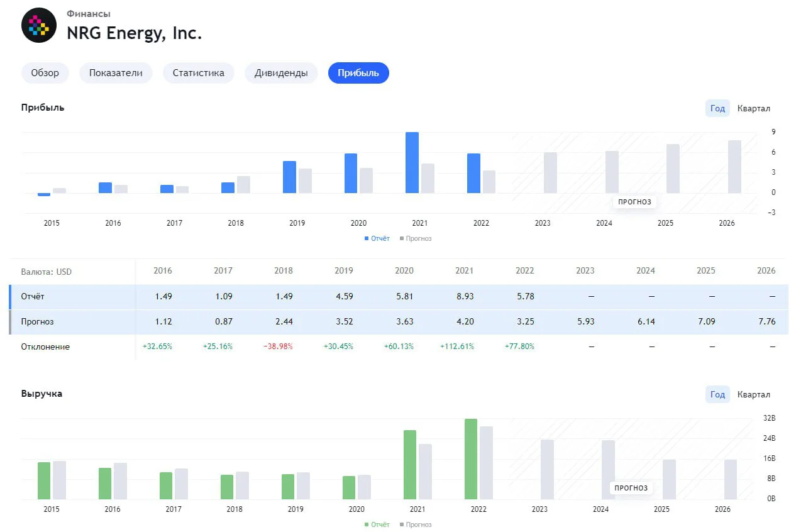Click the gray 2023 profit forecast bar

pyautogui.click(x=550, y=172)
